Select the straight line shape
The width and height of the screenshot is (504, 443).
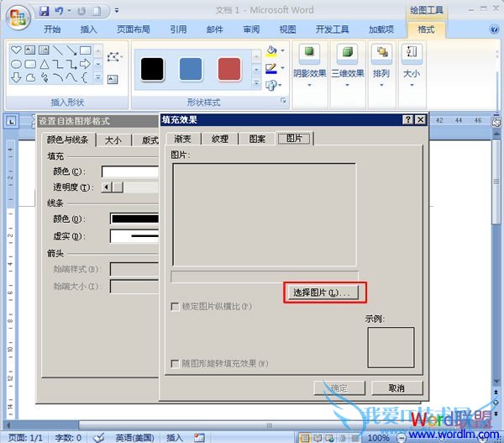[x=58, y=50]
